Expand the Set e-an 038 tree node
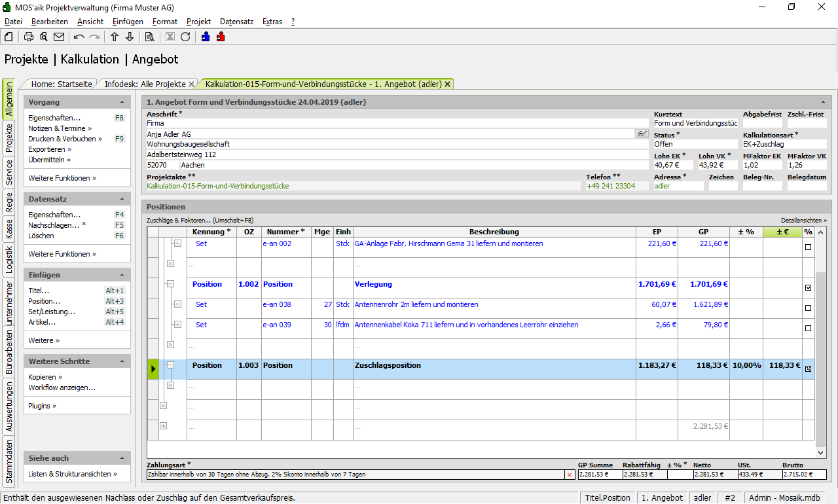Screen dimensions: 838x504 click(177, 304)
